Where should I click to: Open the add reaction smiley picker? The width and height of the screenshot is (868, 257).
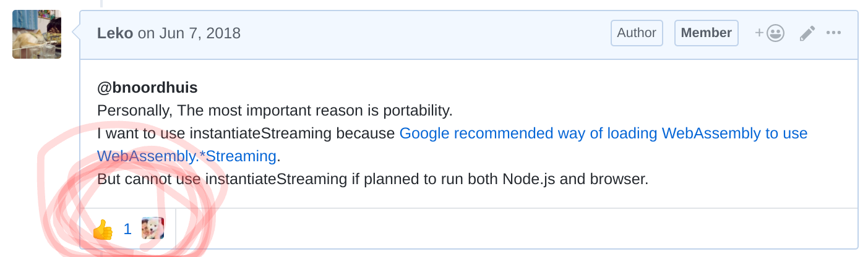775,33
